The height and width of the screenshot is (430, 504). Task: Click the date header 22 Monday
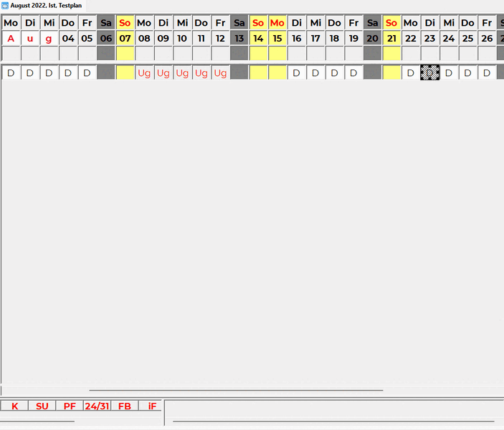click(x=410, y=38)
